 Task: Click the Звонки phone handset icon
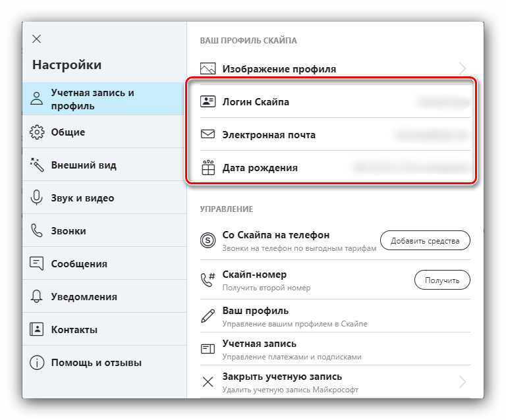pos(37,231)
